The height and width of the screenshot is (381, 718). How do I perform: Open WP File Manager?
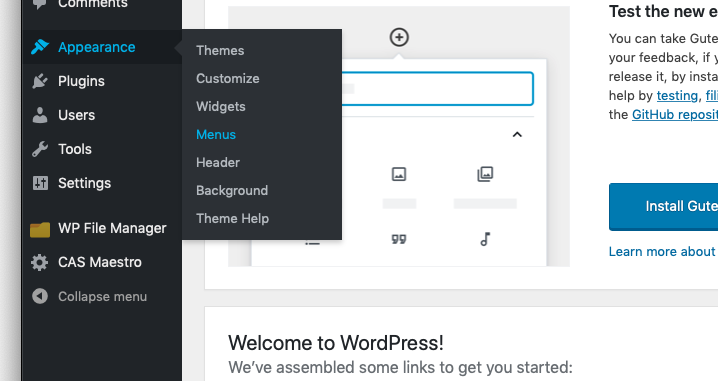102,229
